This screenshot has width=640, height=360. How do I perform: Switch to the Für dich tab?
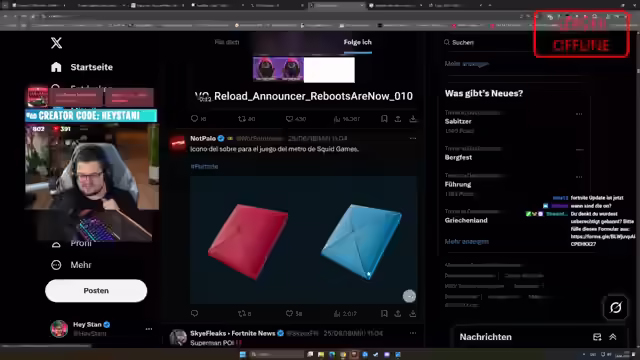[227, 42]
